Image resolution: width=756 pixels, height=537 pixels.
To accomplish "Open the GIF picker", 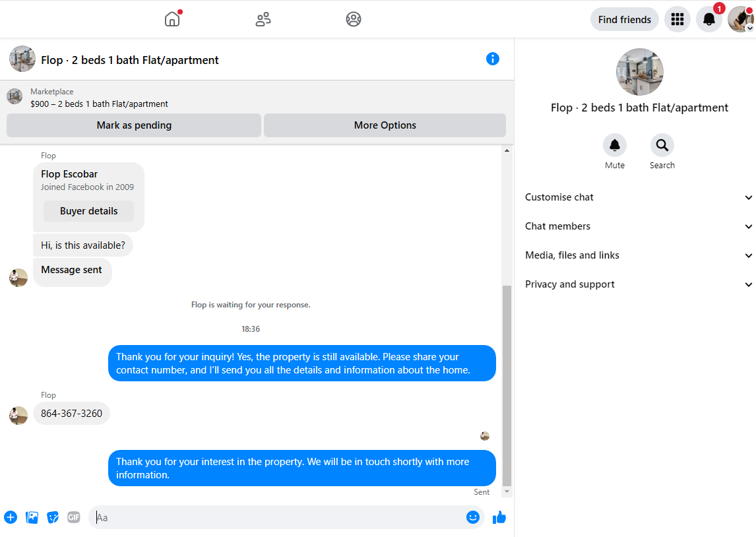I will pyautogui.click(x=74, y=517).
